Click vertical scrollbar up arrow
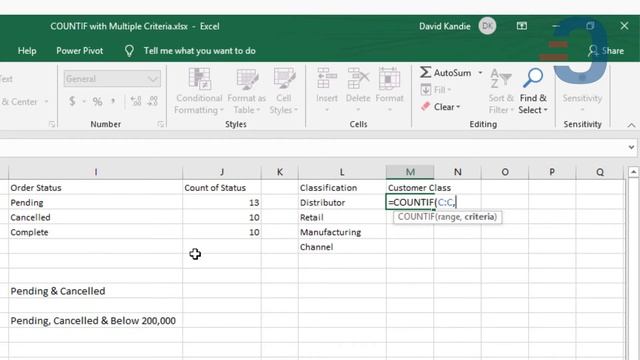640x360 pixels. click(x=633, y=172)
